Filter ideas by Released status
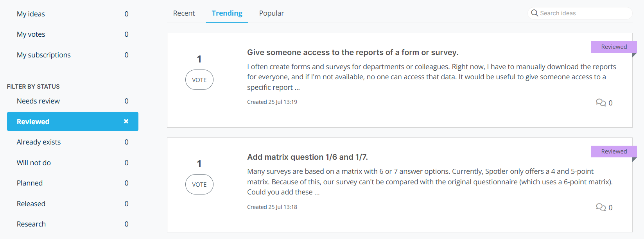This screenshot has width=644, height=239. [x=31, y=204]
